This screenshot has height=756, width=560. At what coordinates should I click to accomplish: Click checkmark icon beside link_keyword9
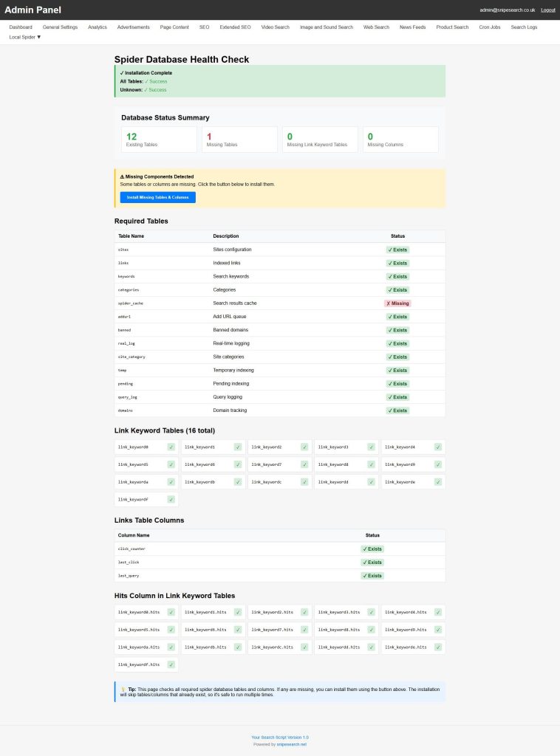coord(438,464)
